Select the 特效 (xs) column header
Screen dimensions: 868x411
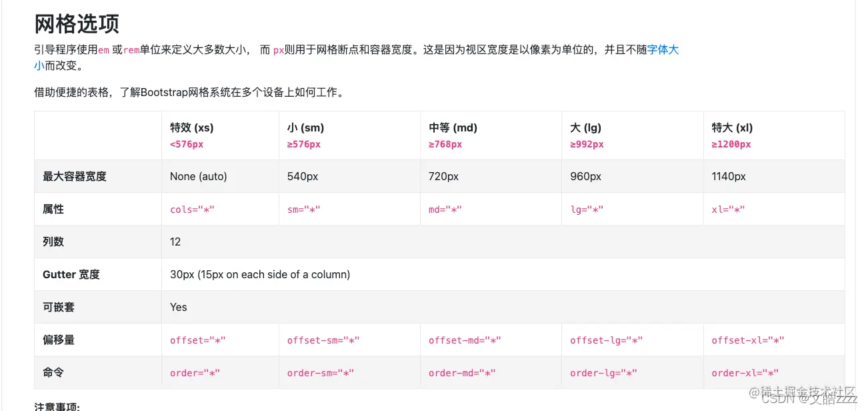[x=220, y=135]
